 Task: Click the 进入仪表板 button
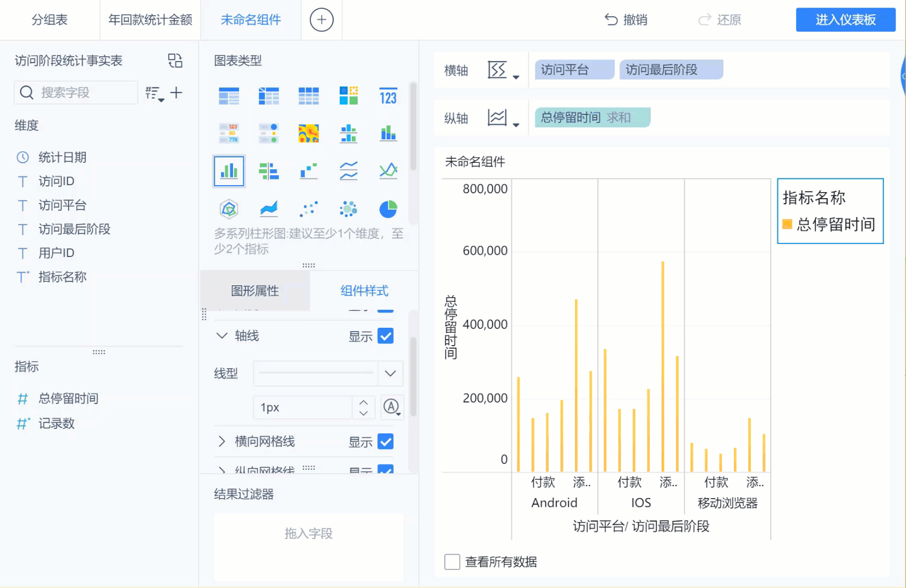[846, 20]
